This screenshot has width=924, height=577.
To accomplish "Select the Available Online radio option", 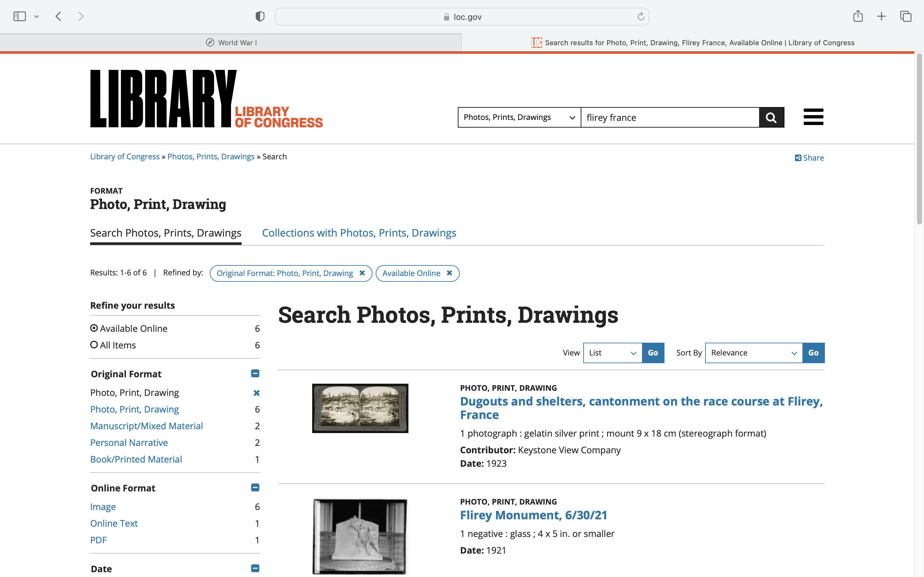I will (94, 328).
